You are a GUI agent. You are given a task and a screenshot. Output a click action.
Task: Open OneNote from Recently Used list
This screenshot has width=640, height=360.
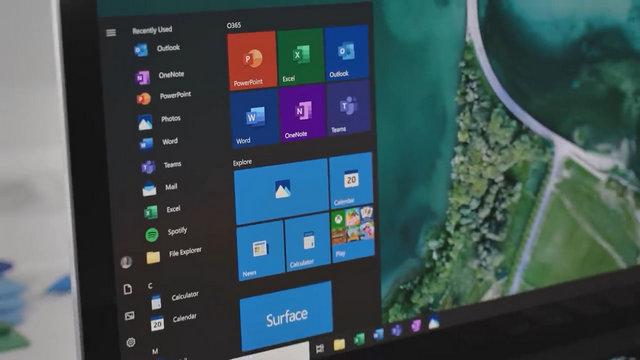160,76
